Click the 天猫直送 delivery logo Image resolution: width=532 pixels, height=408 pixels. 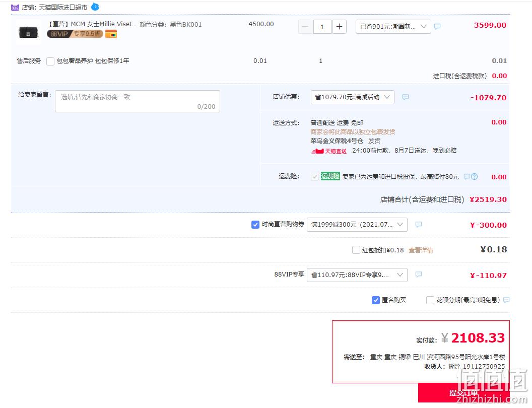click(329, 151)
